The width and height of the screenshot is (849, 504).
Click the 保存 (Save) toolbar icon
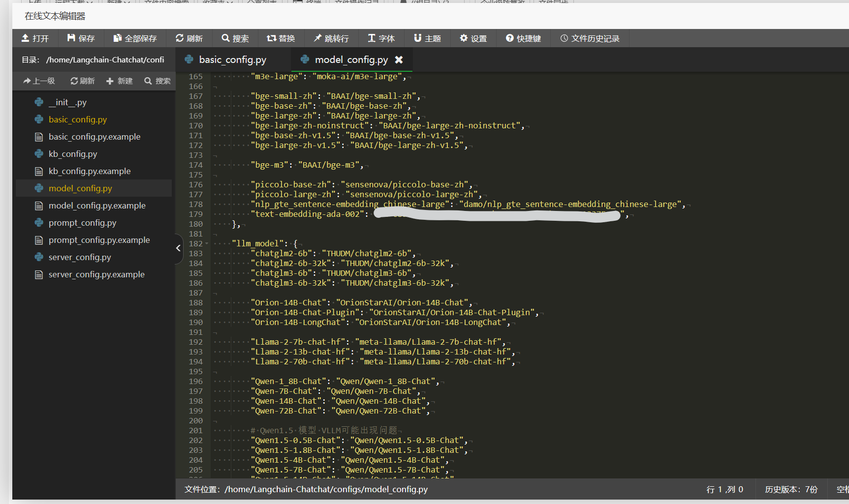tap(81, 38)
